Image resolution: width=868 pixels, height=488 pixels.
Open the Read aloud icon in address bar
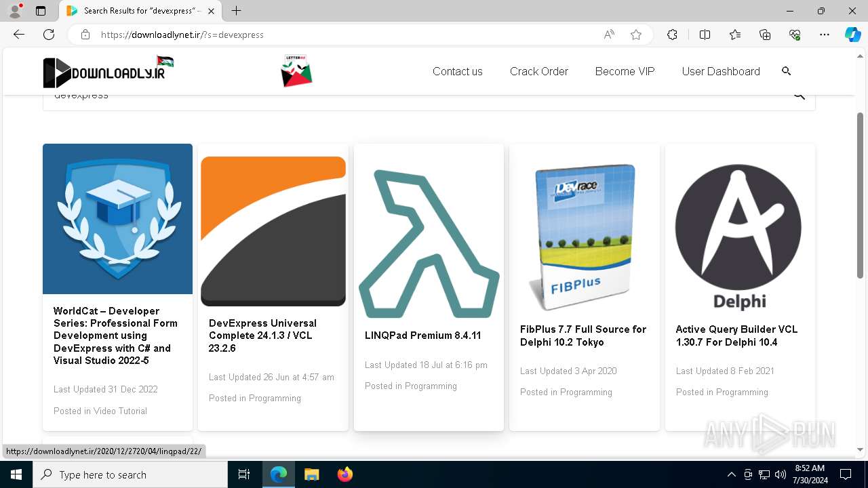609,35
